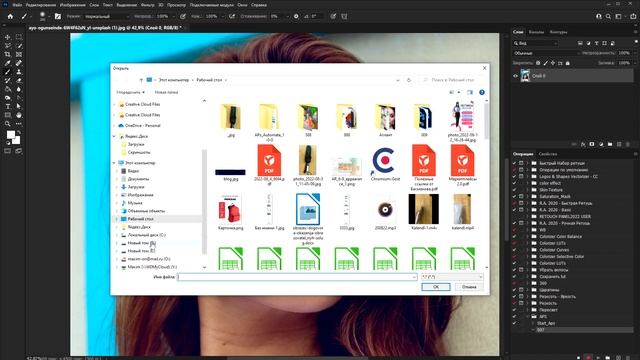Refresh the Open dialog folder view
640x360 pixels.
click(409, 80)
